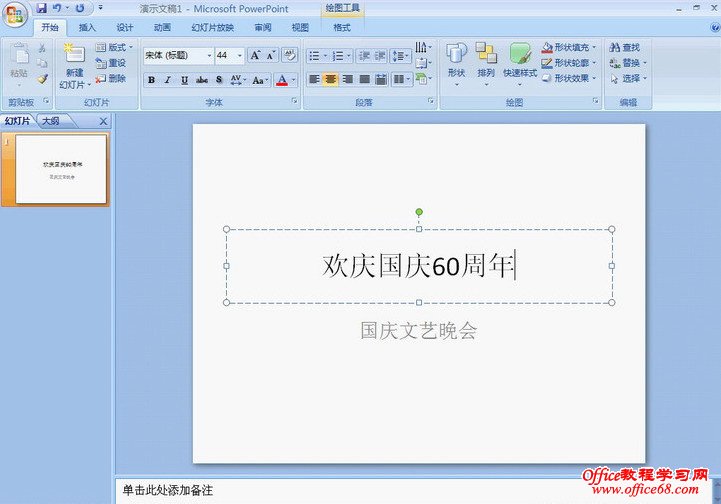Switch to the 设计 (Design) tab
Viewport: 721px width, 504px height.
coord(125,28)
